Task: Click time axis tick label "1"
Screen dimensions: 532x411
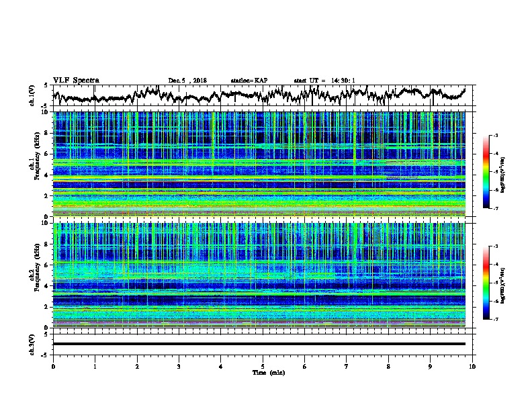Action: pyautogui.click(x=95, y=366)
